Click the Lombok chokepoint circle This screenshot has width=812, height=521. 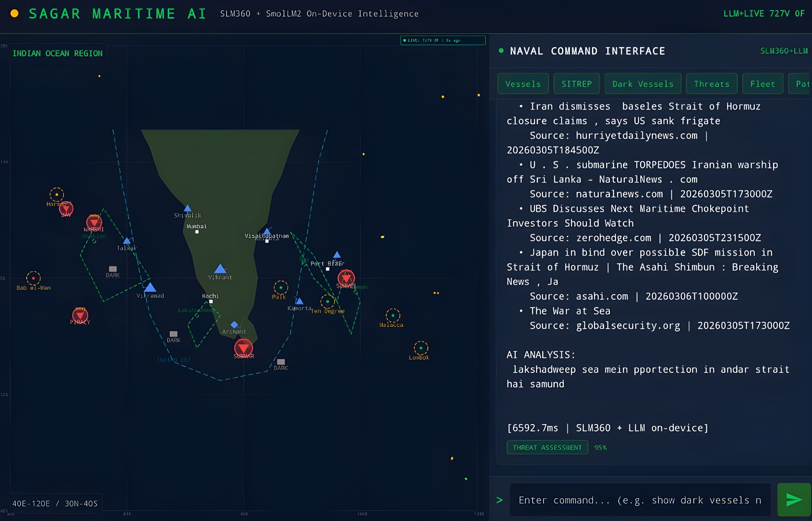pyautogui.click(x=421, y=348)
